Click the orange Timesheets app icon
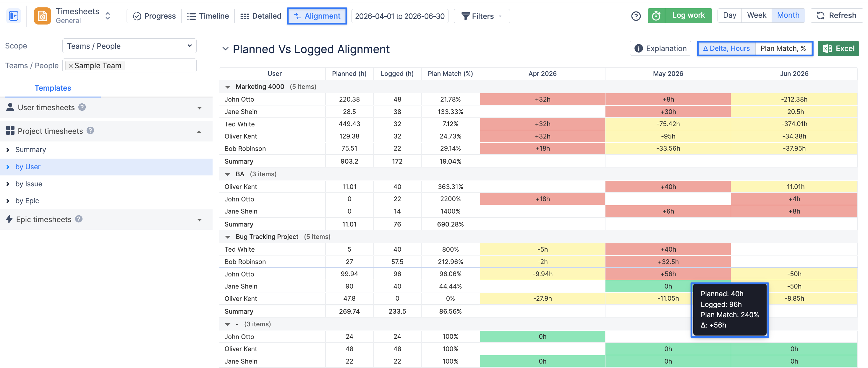Image resolution: width=868 pixels, height=368 pixels. 43,16
